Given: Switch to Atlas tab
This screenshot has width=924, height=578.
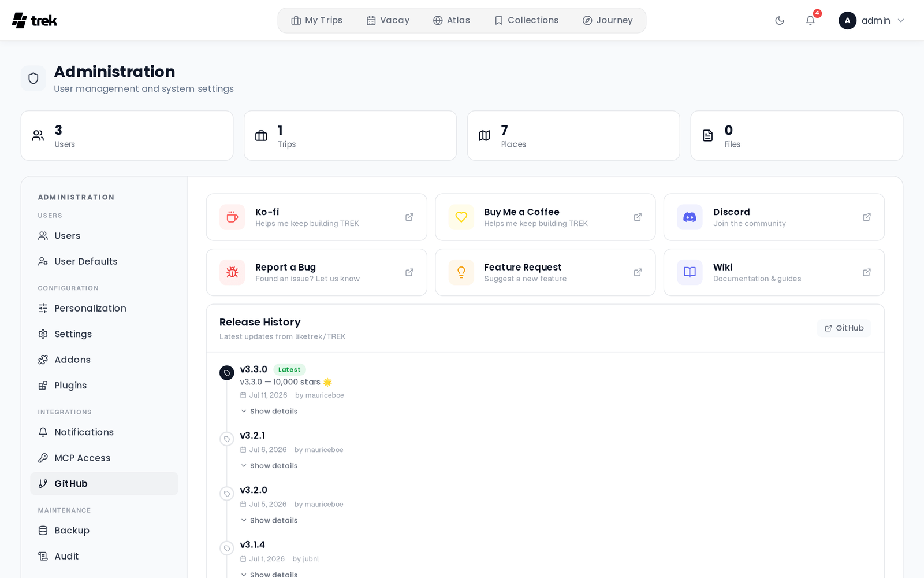Looking at the screenshot, I should (452, 20).
